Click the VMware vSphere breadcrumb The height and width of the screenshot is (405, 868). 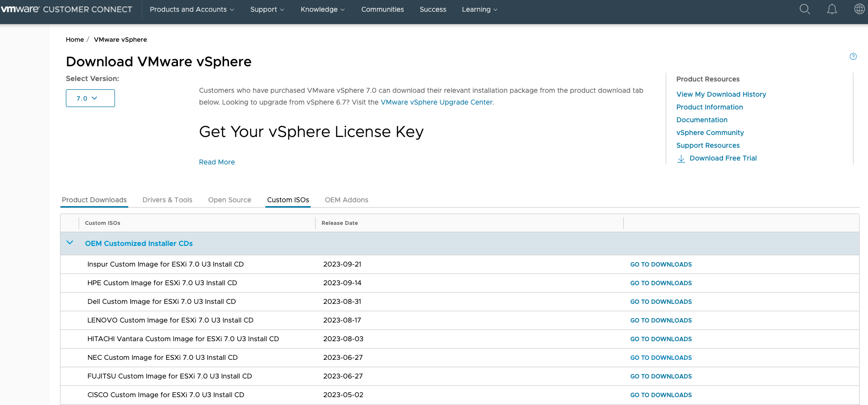(120, 39)
